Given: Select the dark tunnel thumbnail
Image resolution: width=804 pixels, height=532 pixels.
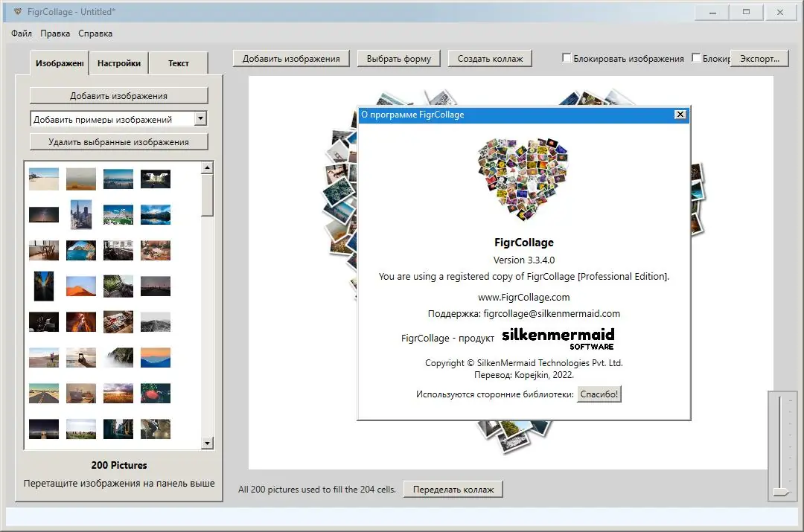Looking at the screenshot, I should click(156, 179).
